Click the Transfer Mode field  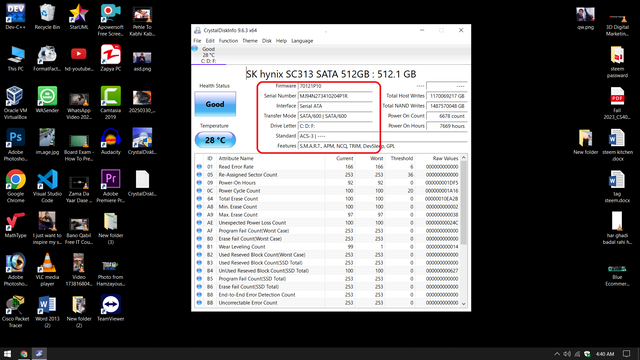[335, 116]
